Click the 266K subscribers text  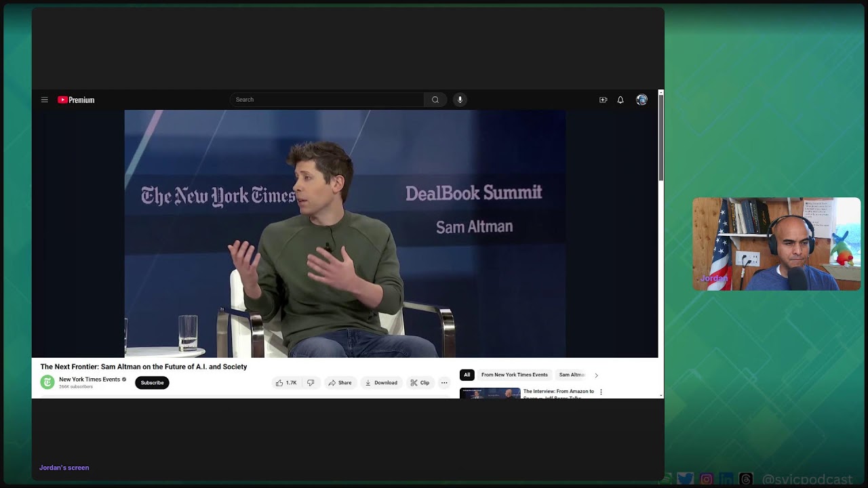[76, 387]
